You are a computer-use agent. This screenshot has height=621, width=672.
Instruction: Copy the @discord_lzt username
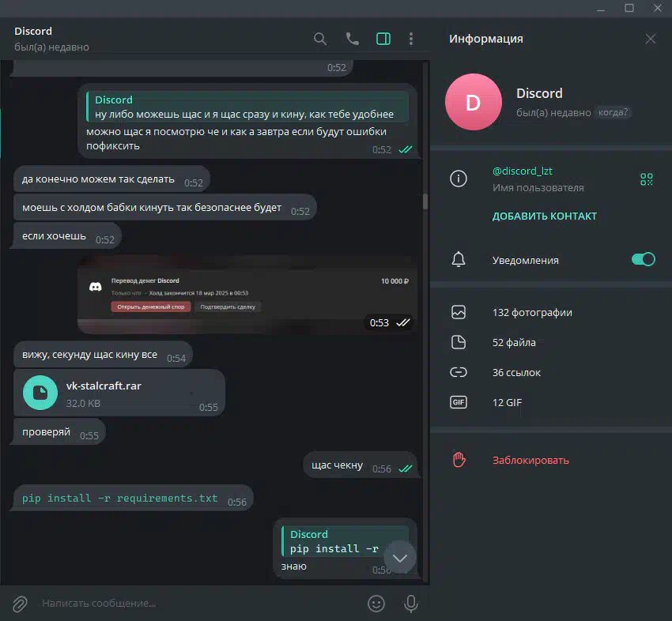click(522, 171)
